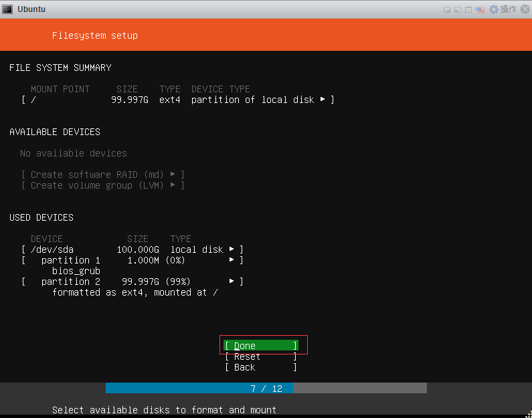Expand the /dev/sda local disk arrow
This screenshot has height=418, width=532.
coord(232,249)
